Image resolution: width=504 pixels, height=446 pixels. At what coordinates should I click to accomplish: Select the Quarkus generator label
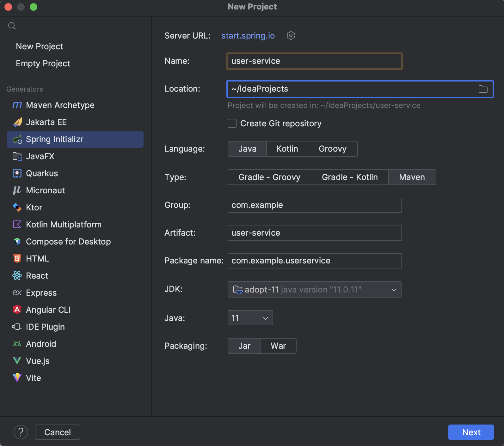42,173
